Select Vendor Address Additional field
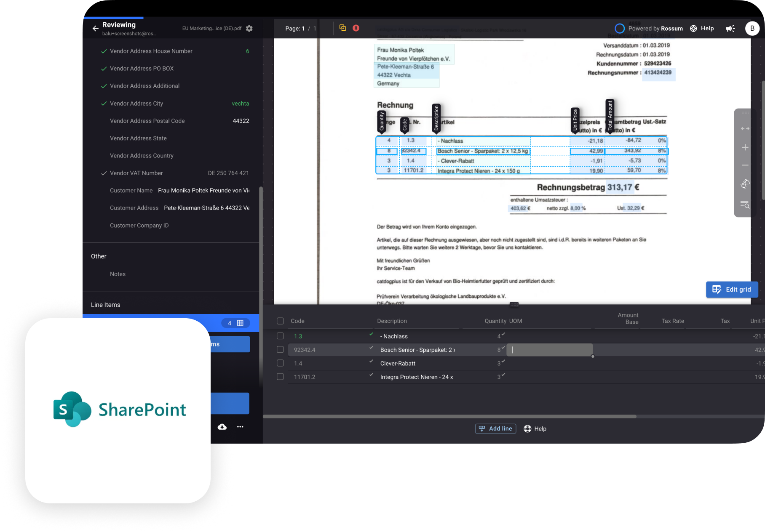Image resolution: width=765 pixels, height=532 pixels. pos(171,86)
